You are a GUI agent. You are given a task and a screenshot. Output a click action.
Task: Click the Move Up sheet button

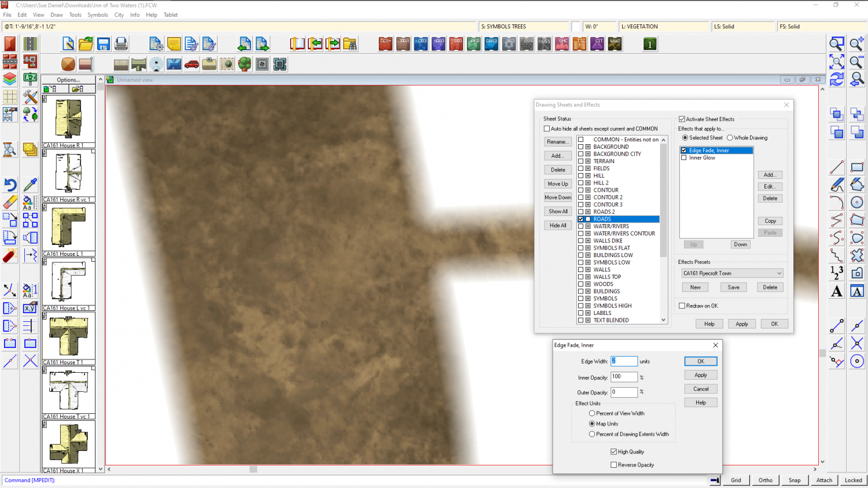(558, 184)
